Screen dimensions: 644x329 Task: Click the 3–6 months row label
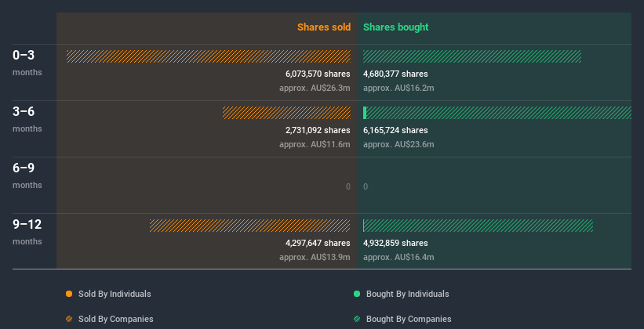click(27, 119)
